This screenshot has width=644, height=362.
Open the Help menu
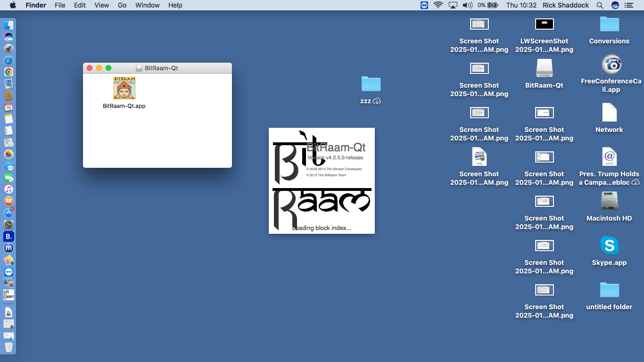pos(175,5)
